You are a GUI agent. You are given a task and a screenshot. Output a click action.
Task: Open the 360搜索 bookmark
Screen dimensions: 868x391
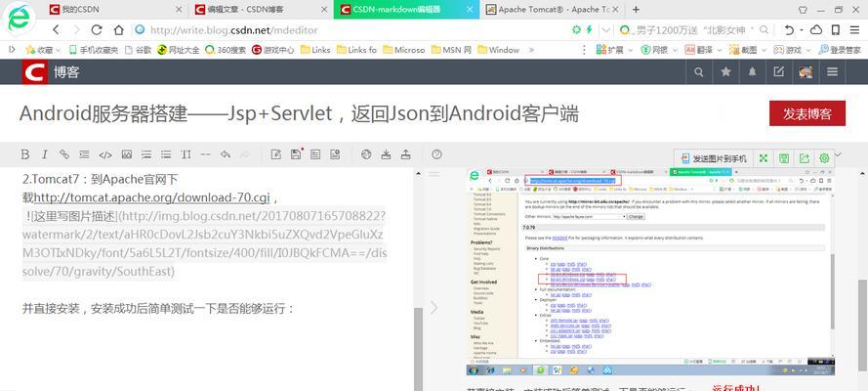pyautogui.click(x=225, y=50)
